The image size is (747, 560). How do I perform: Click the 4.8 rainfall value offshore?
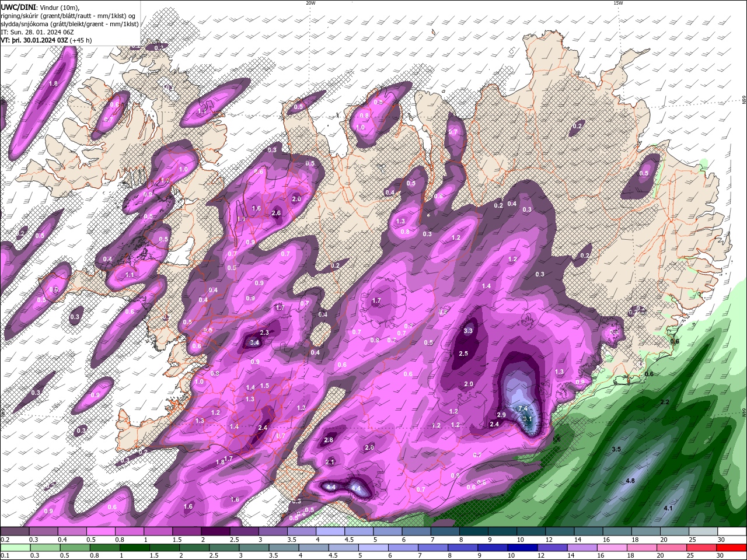(630, 481)
